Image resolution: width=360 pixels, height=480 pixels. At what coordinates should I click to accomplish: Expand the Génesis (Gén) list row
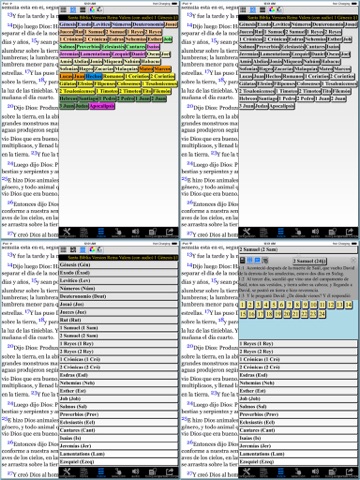(x=118, y=265)
